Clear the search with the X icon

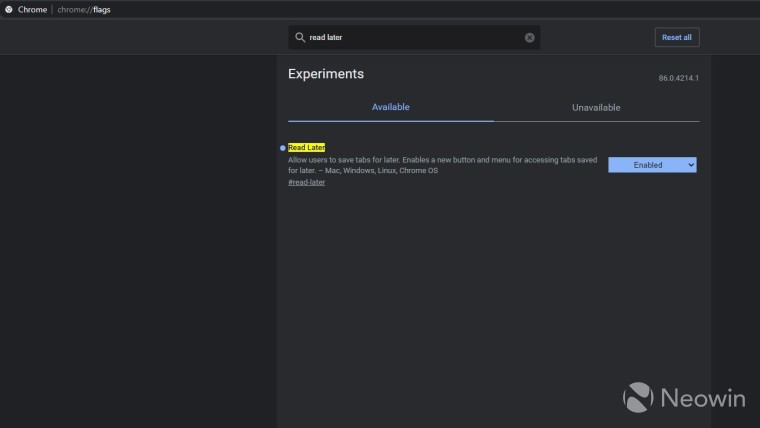pos(530,38)
